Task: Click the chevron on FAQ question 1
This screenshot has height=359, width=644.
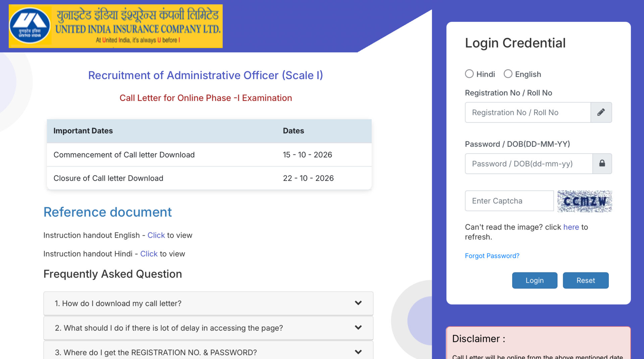Action: [358, 303]
